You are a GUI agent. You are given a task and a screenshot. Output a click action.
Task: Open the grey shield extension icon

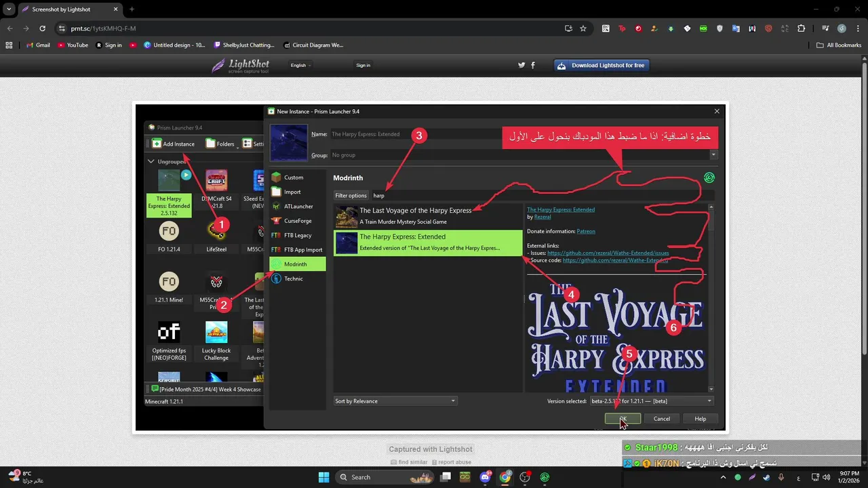(719, 28)
